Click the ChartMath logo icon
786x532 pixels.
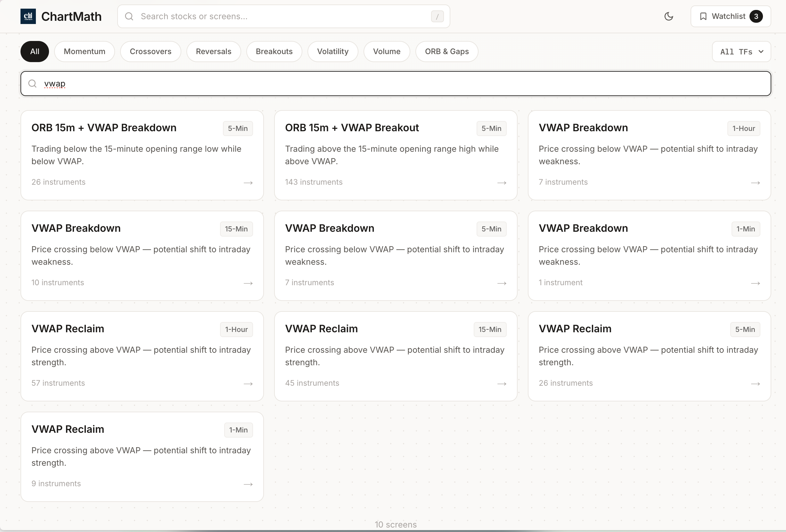point(28,16)
